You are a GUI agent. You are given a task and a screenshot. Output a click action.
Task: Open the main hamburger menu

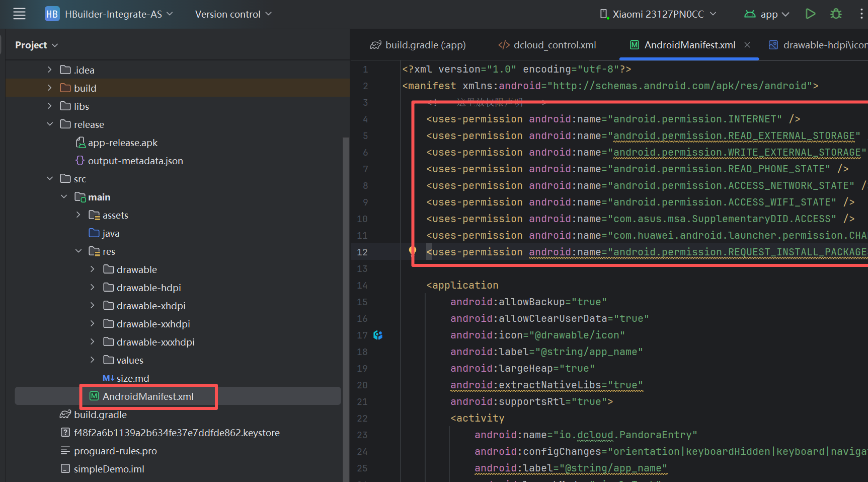pos(19,14)
